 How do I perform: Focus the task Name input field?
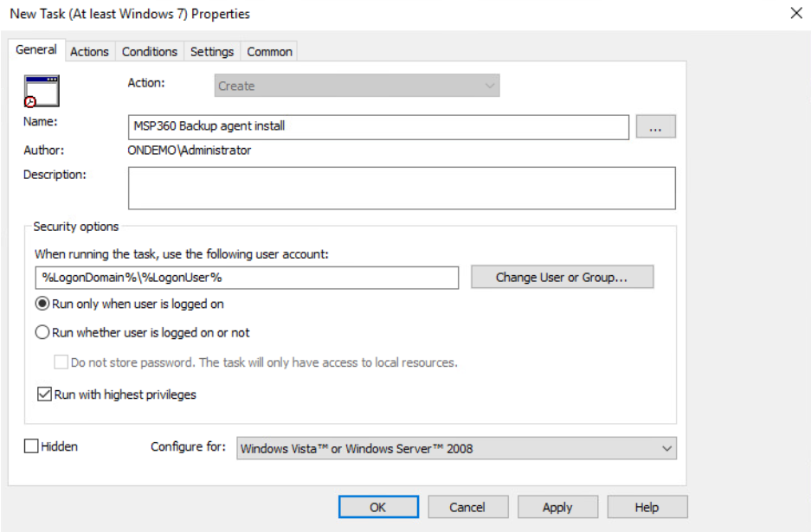(378, 126)
